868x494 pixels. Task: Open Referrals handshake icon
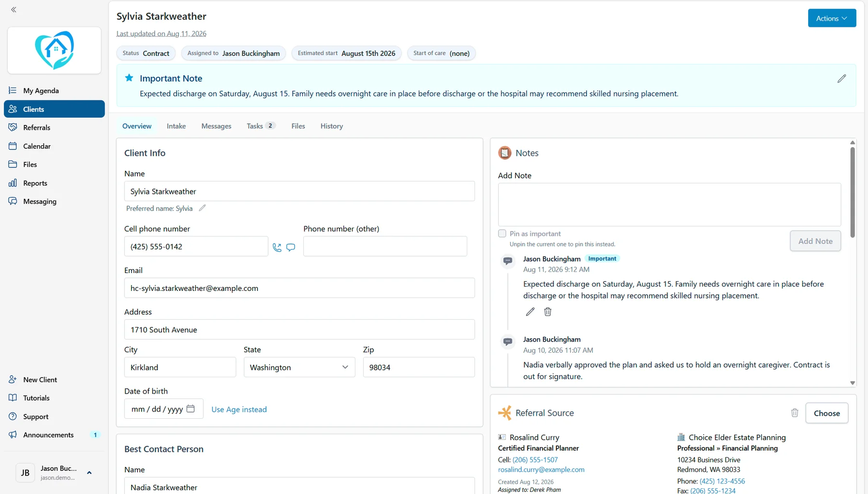[x=13, y=127]
